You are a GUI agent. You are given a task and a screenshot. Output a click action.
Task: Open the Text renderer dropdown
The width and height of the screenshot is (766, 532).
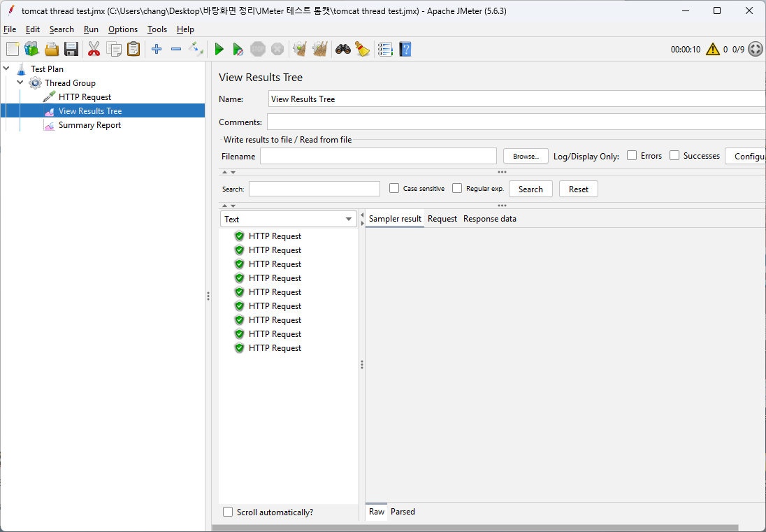click(x=288, y=219)
